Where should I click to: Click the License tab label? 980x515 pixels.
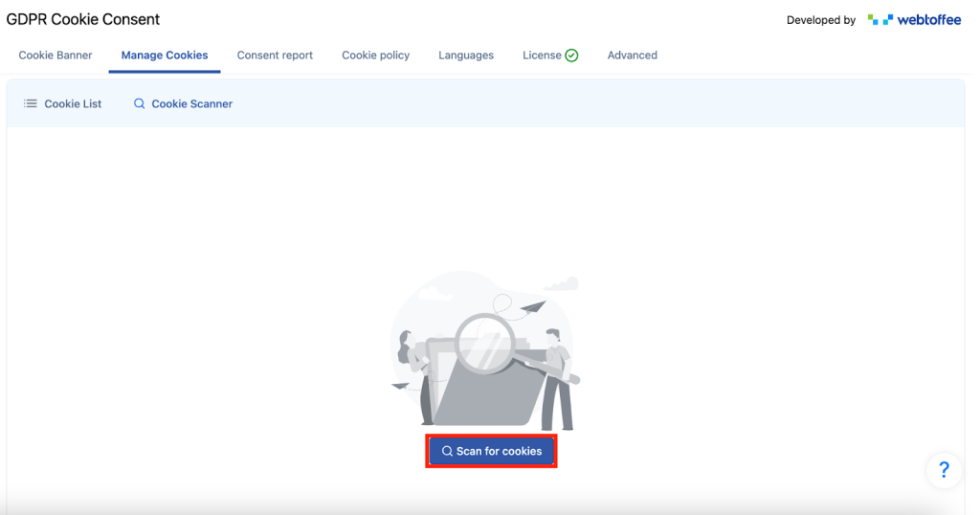point(542,56)
